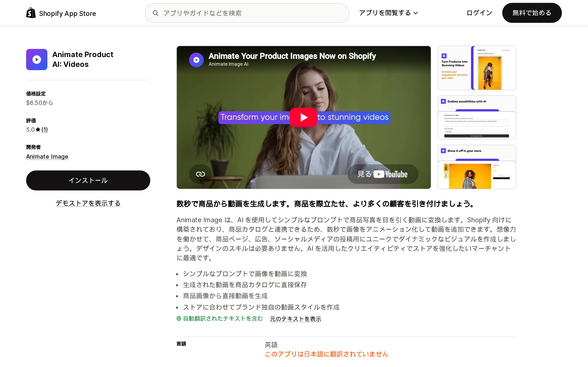Click the globe auto-translated text icon
This screenshot has height=367, width=588.
tap(179, 318)
